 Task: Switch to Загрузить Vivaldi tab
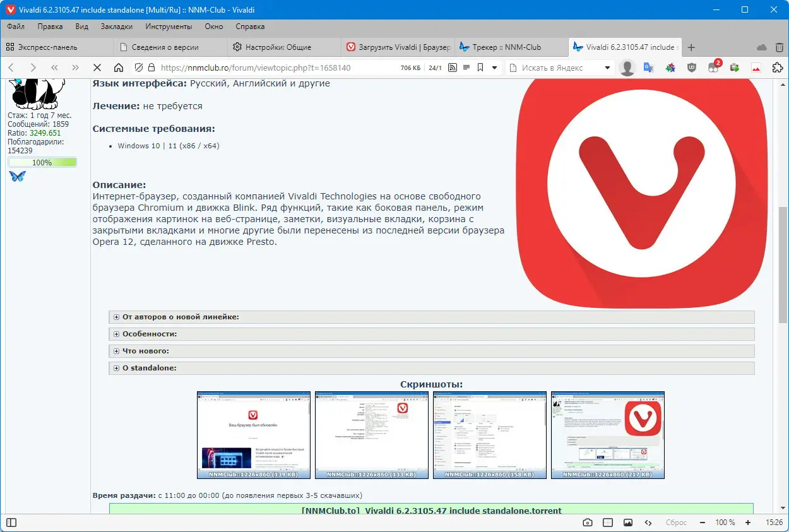397,47
